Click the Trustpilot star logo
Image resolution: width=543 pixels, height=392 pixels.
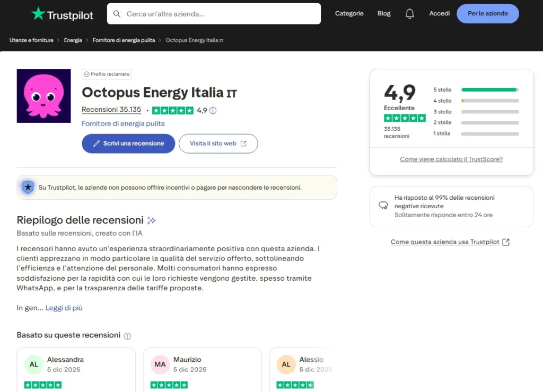pos(38,14)
